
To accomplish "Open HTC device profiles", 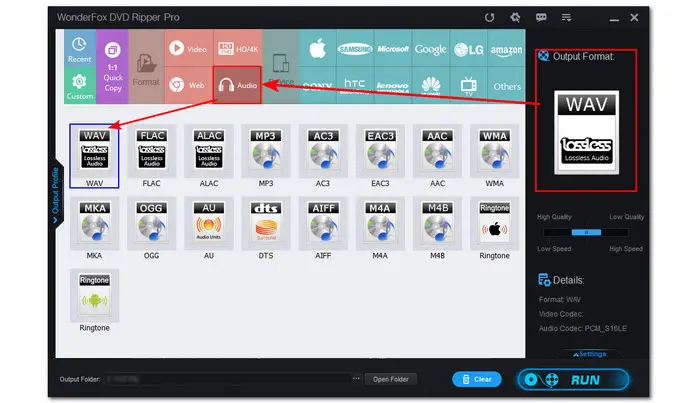I will click(x=355, y=85).
